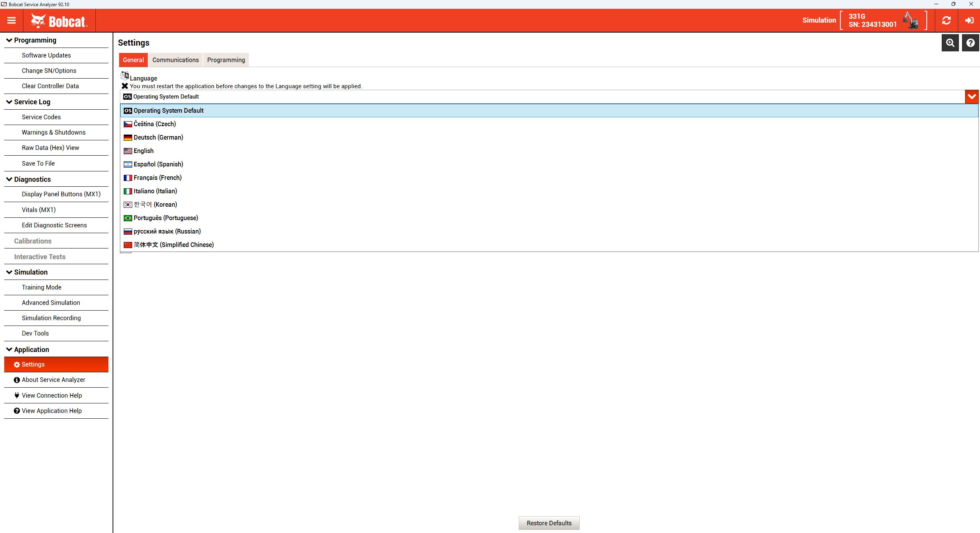Switch to the Programming settings tab

pos(226,60)
